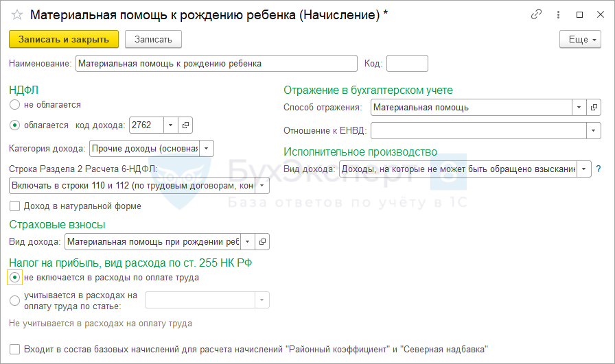Show help via the blue question mark
Image resolution: width=615 pixels, height=364 pixels.
pos(599,169)
